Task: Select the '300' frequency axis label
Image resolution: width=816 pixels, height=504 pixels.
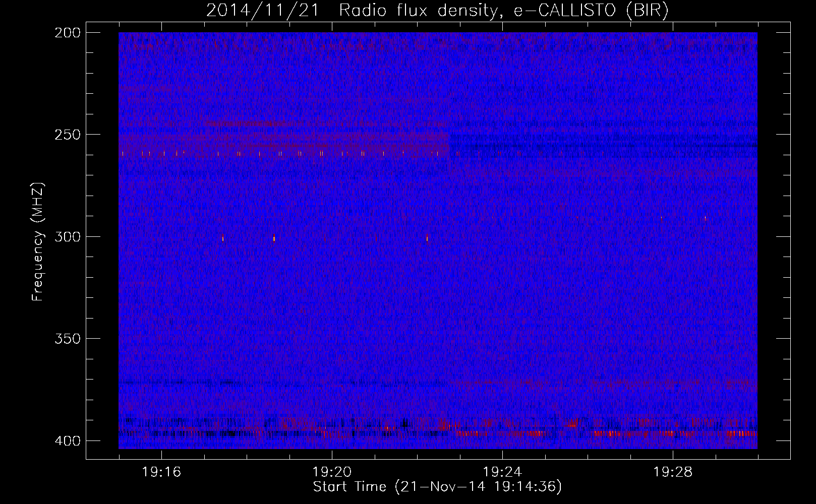Action: [67, 237]
